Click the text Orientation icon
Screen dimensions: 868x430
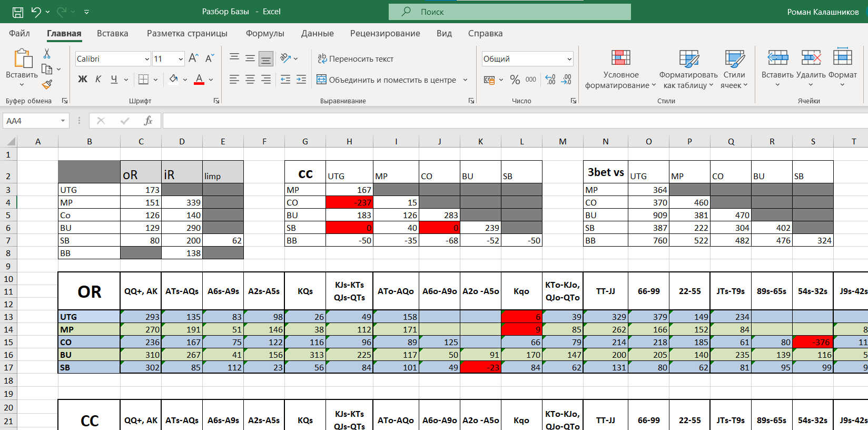coord(285,58)
